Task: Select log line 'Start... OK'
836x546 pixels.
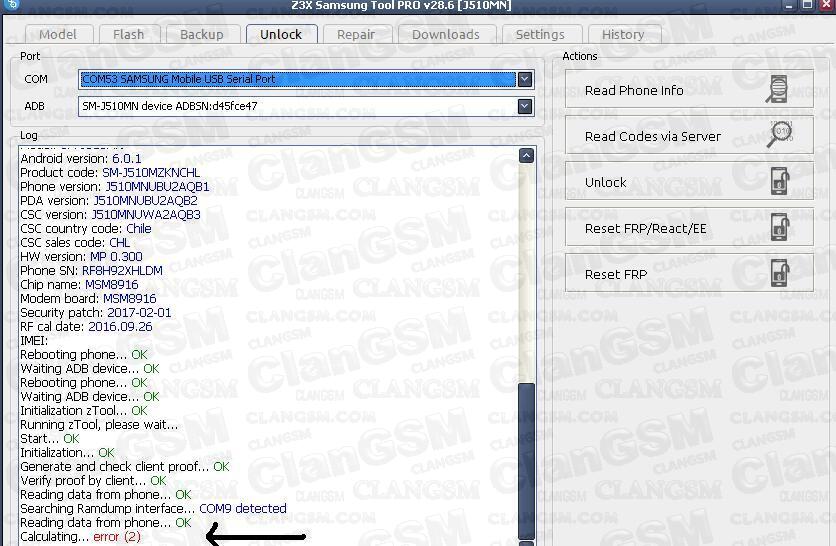Action: click(50, 438)
